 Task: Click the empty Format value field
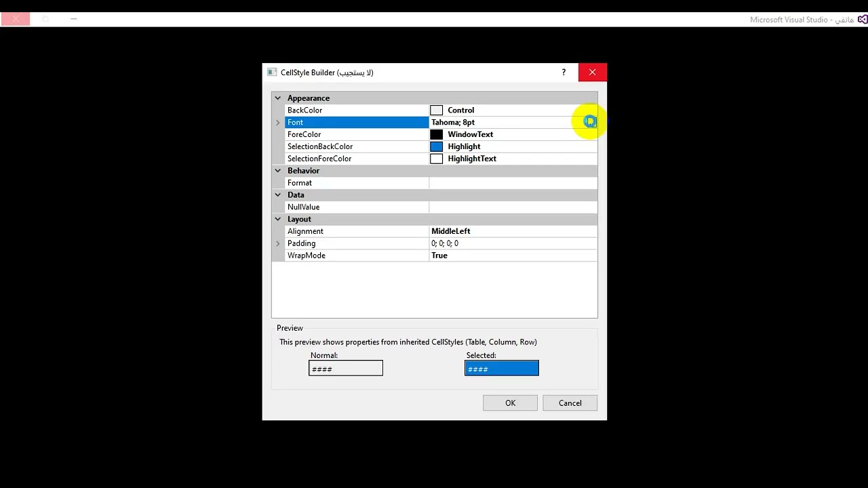[513, 183]
